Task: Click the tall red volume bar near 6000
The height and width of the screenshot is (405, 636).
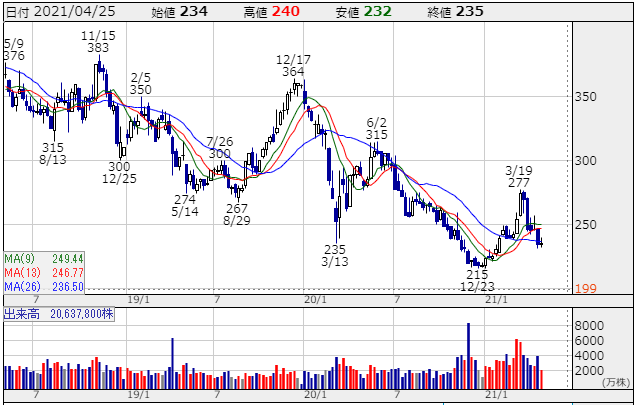Action: pos(517,364)
